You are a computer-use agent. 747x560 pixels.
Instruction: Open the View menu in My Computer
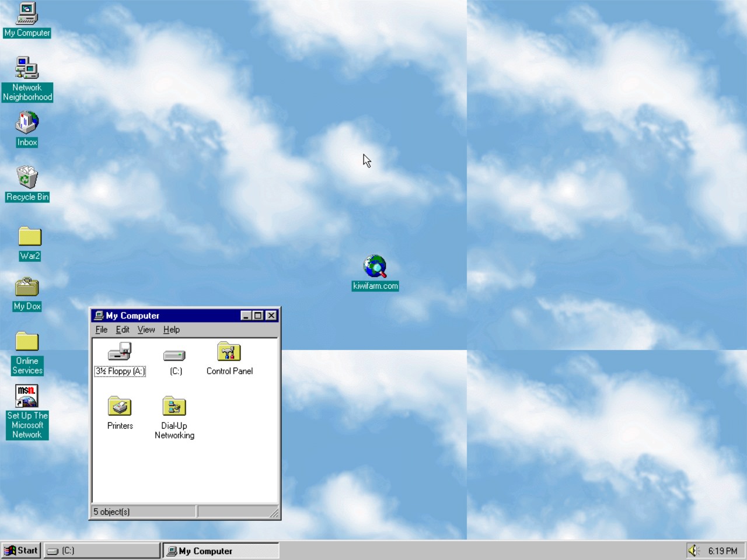coord(146,330)
